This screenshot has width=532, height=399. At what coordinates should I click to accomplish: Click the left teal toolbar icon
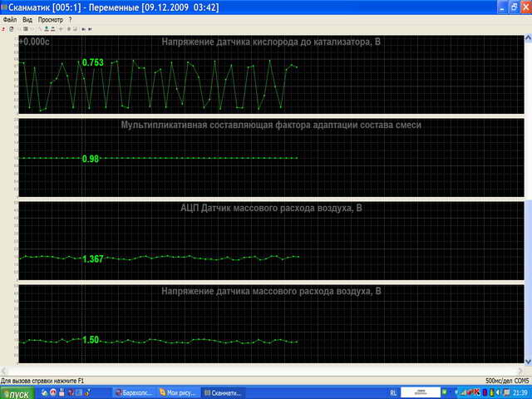[46, 29]
